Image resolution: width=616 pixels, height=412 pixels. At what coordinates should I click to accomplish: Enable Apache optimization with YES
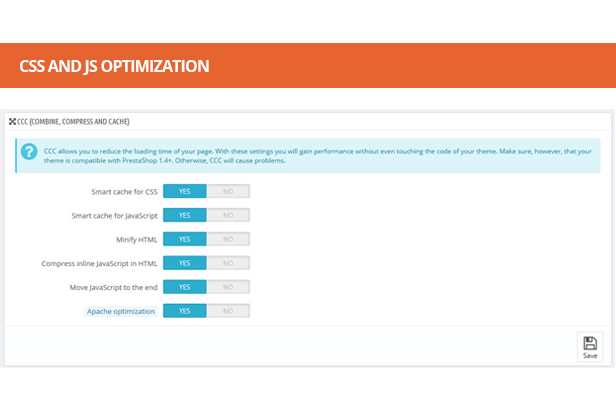pos(184,311)
